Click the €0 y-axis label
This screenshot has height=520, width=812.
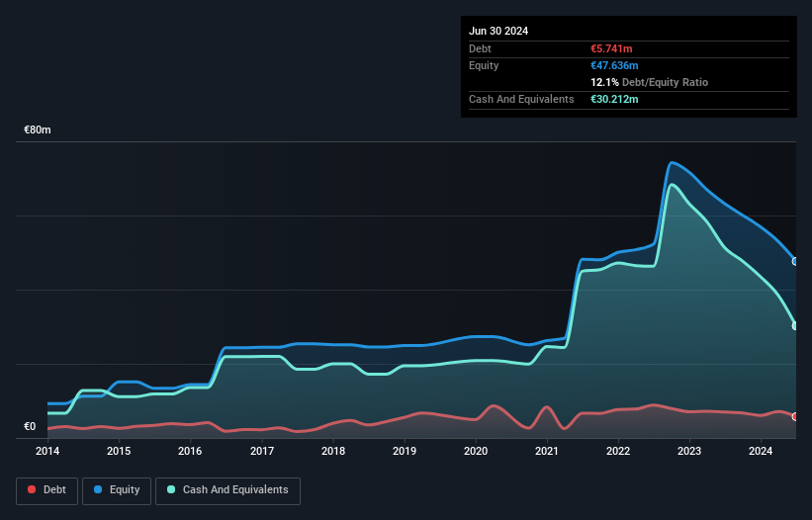30,426
